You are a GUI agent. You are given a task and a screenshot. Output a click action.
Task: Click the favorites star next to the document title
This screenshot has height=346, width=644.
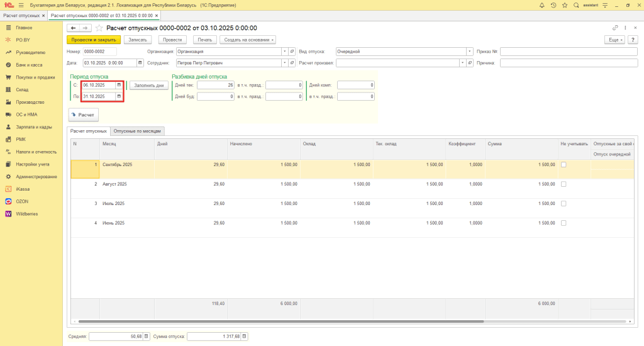[99, 28]
